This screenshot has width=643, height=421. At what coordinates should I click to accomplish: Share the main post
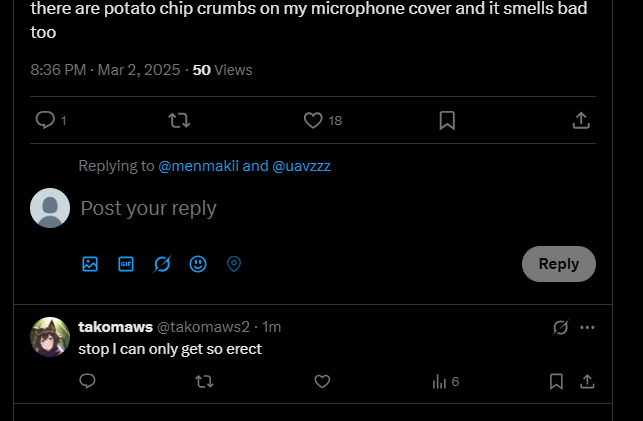pos(581,120)
